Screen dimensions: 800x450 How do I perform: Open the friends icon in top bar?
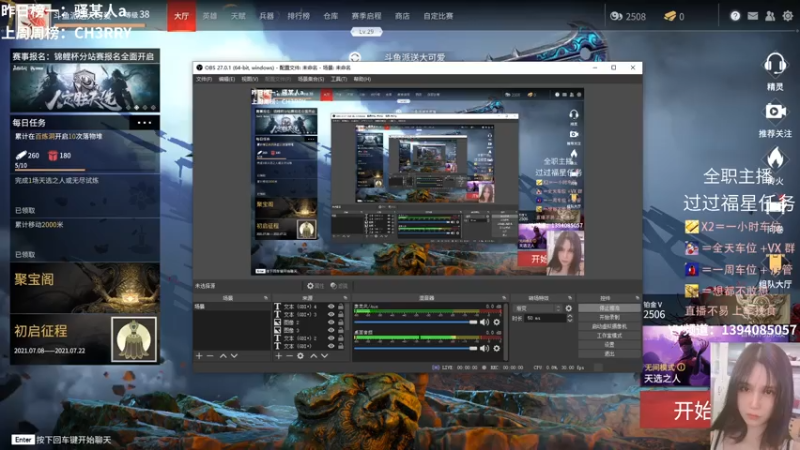pyautogui.click(x=770, y=16)
